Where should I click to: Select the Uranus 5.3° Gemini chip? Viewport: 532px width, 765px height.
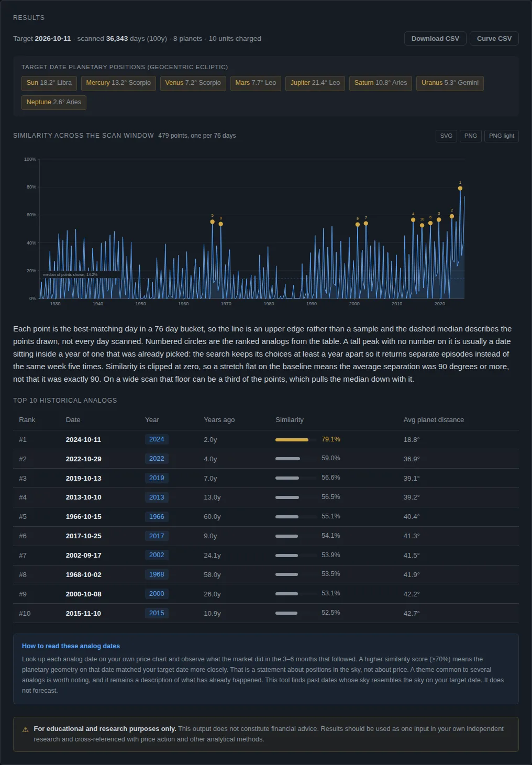click(x=450, y=83)
